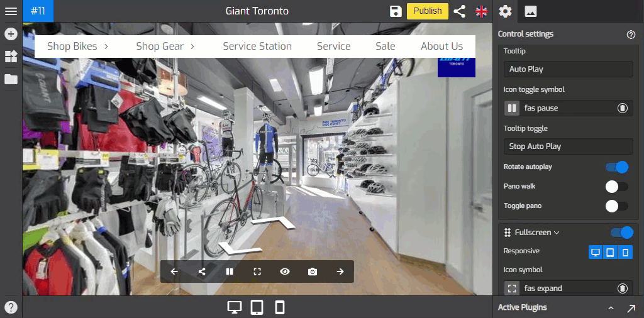
Task: Click the #11 project number button
Action: pyautogui.click(x=38, y=11)
